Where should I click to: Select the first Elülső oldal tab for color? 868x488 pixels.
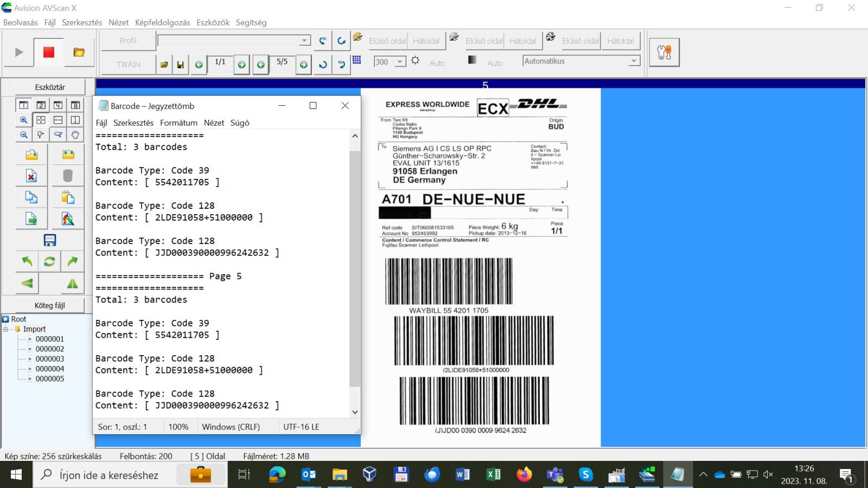tap(387, 41)
